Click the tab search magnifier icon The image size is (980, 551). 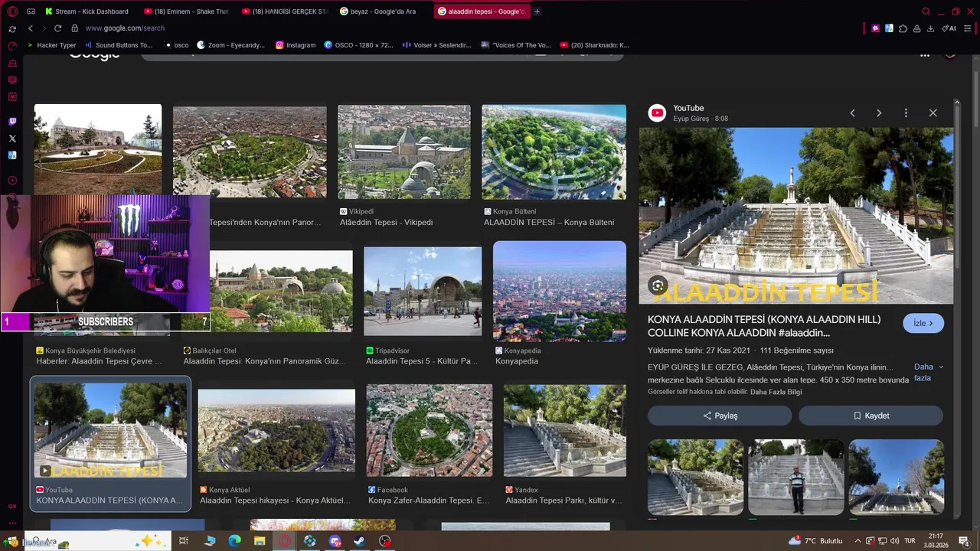(x=926, y=11)
